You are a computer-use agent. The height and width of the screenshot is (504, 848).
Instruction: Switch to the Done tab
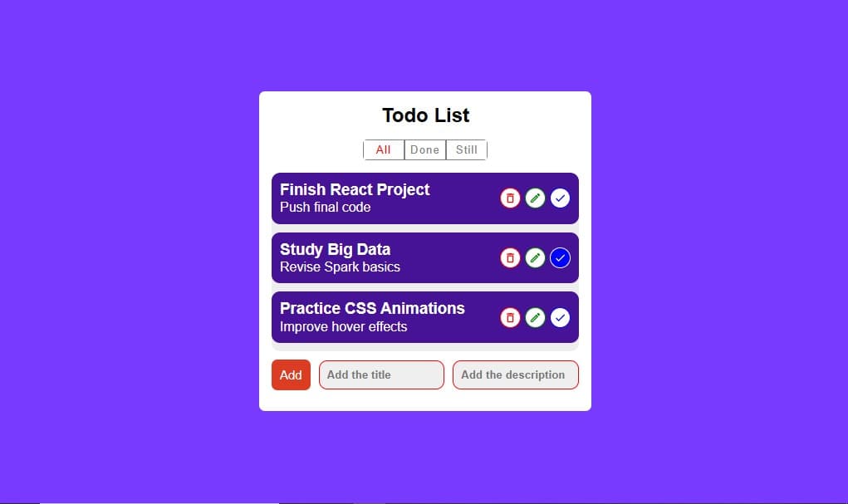click(424, 149)
